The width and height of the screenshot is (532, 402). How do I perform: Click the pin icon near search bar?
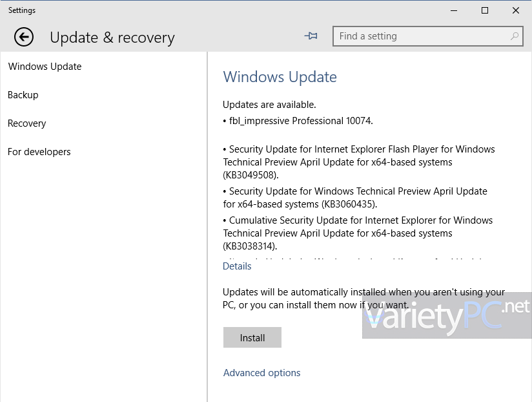311,36
